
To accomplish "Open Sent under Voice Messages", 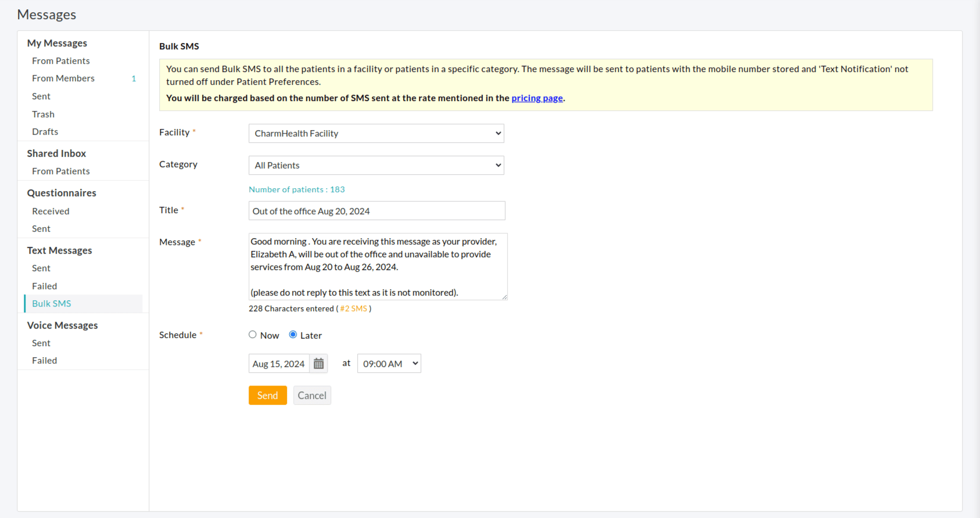I will pyautogui.click(x=41, y=343).
